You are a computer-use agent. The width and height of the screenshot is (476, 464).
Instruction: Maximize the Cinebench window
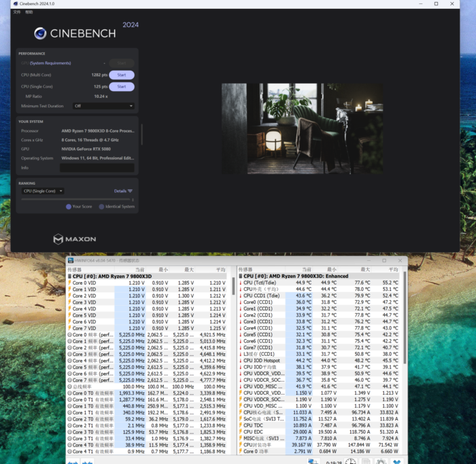point(437,3)
